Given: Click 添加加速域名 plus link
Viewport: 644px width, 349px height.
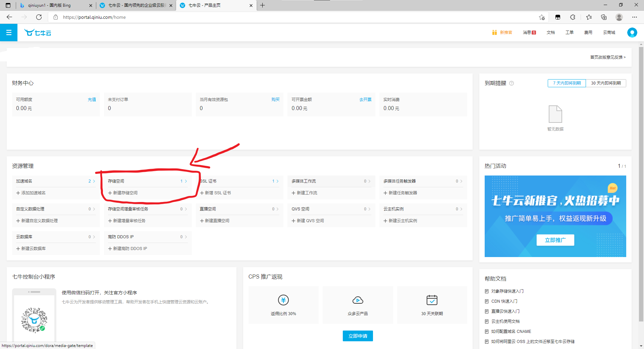Looking at the screenshot, I should 31,193.
